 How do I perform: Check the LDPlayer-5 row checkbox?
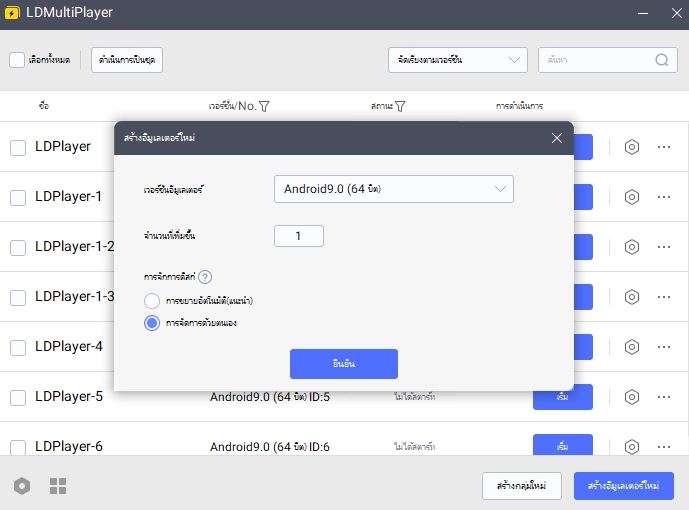tap(18, 397)
